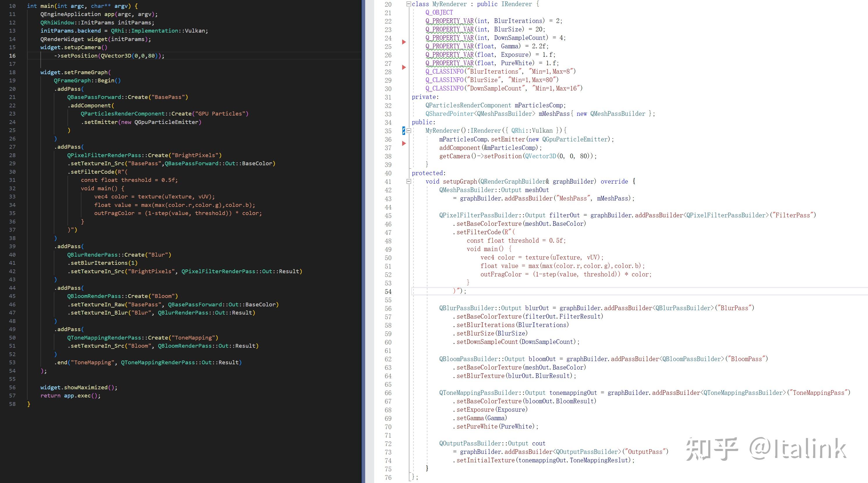Click "Min=1,Max=80" string in light editor
Image resolution: width=868 pixels, height=483 pixels.
tap(531, 80)
